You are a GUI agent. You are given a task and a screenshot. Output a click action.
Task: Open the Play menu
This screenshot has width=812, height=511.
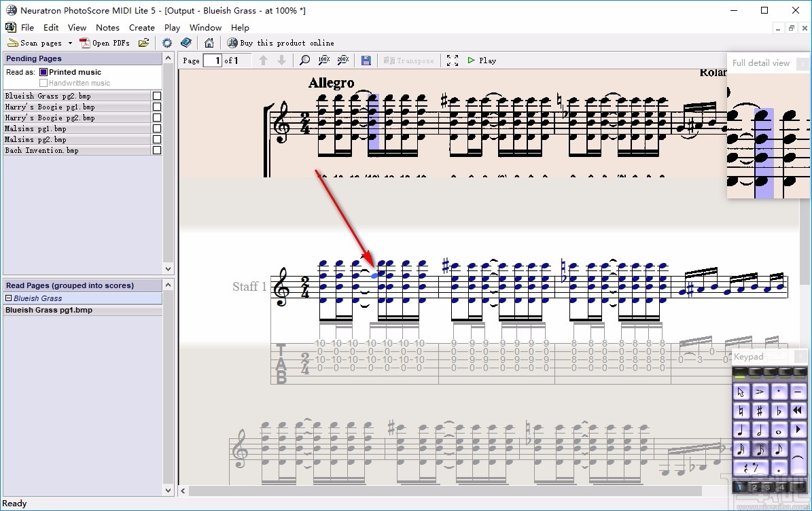click(x=172, y=27)
